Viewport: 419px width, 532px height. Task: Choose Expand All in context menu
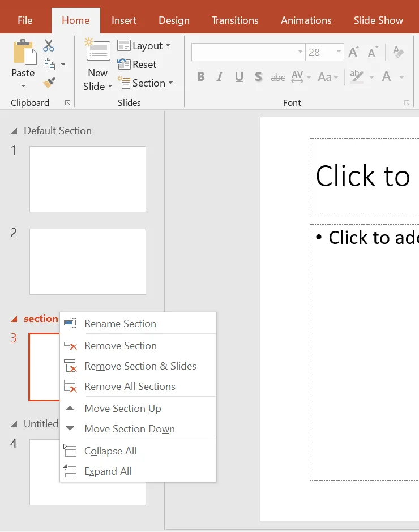coord(138,471)
